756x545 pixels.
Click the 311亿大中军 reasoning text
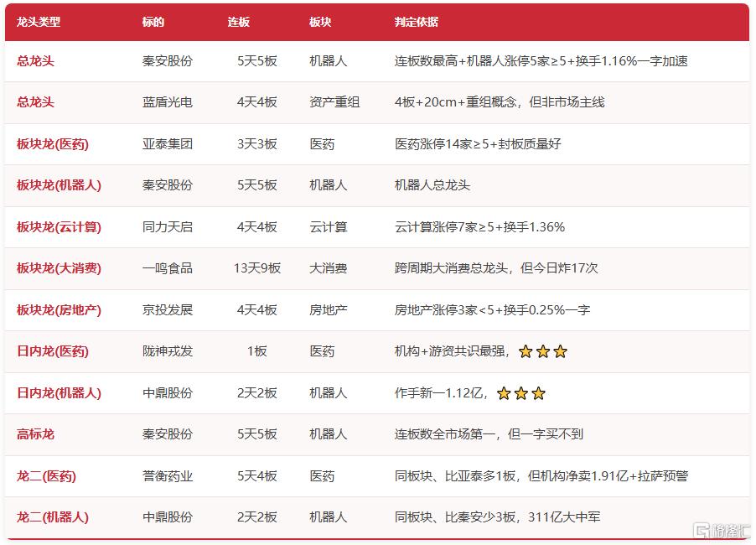tap(564, 517)
